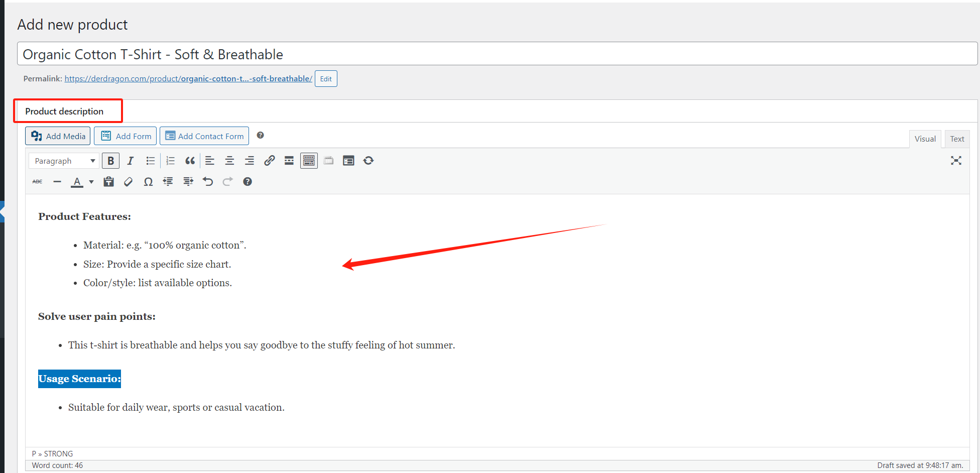The width and height of the screenshot is (980, 473).
Task: Click the 'Material: e.g.' bullet line
Action: pyautogui.click(x=165, y=245)
